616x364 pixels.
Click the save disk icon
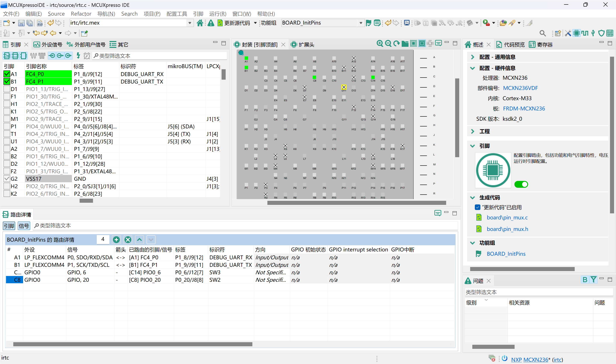[x=21, y=23]
